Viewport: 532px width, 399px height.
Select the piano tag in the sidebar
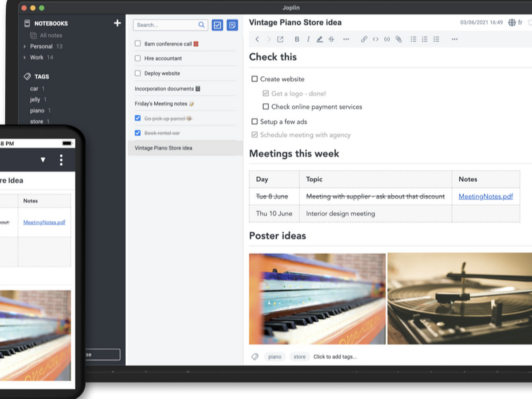click(x=37, y=111)
